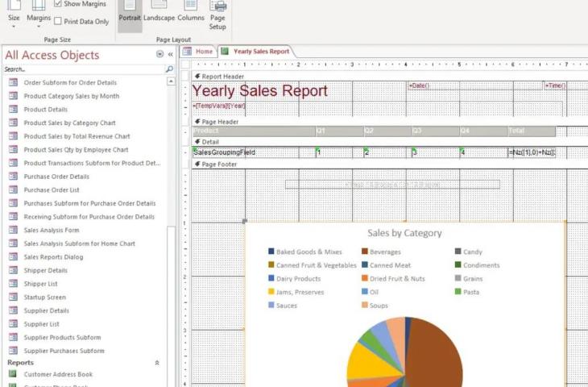Toggle the Show Margins checkbox
The image size is (588, 387).
[x=58, y=4]
